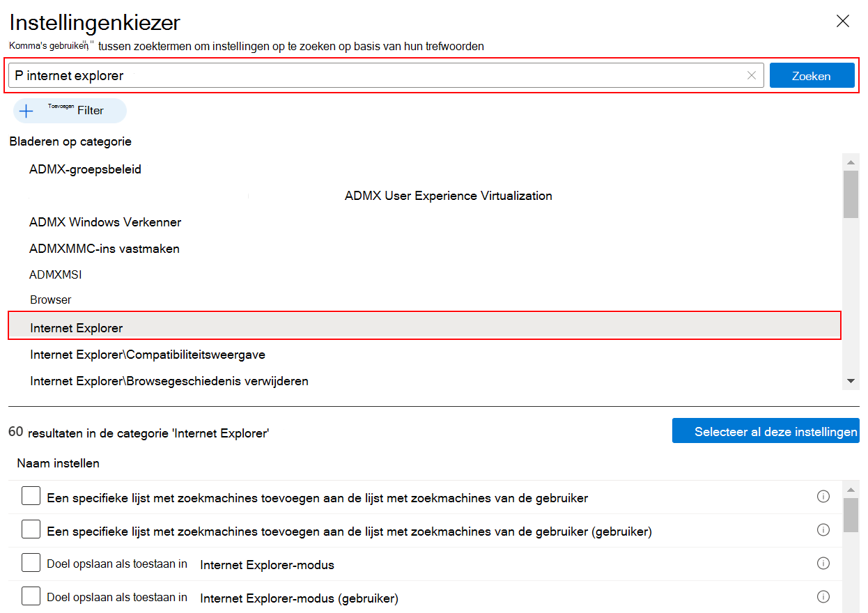Click the results list scrollbar thumb

pyautogui.click(x=851, y=514)
